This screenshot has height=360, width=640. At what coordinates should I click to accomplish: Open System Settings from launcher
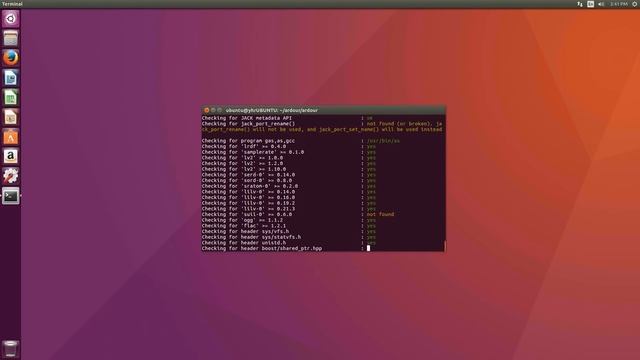click(11, 176)
